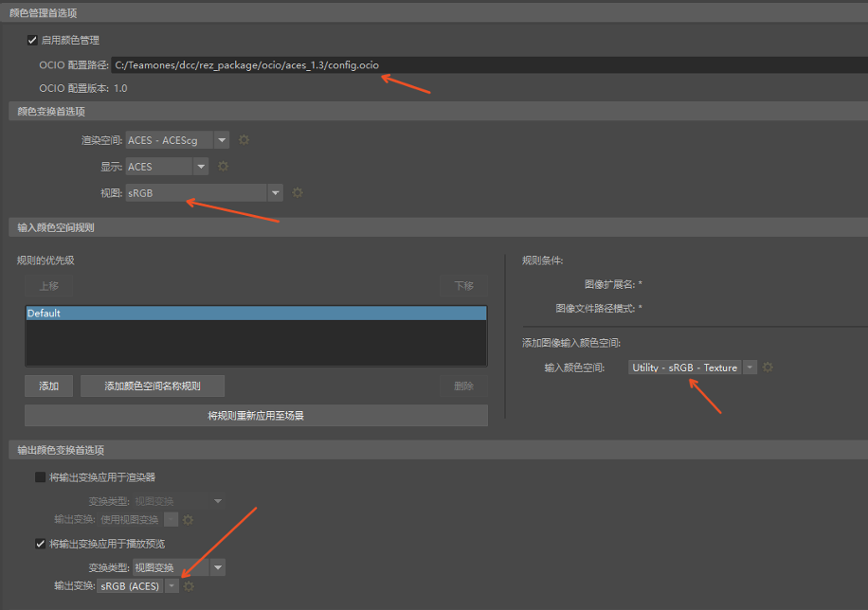The height and width of the screenshot is (610, 868).
Task: Click gear icon next to 视图 sRGB dropdown
Action: click(298, 192)
